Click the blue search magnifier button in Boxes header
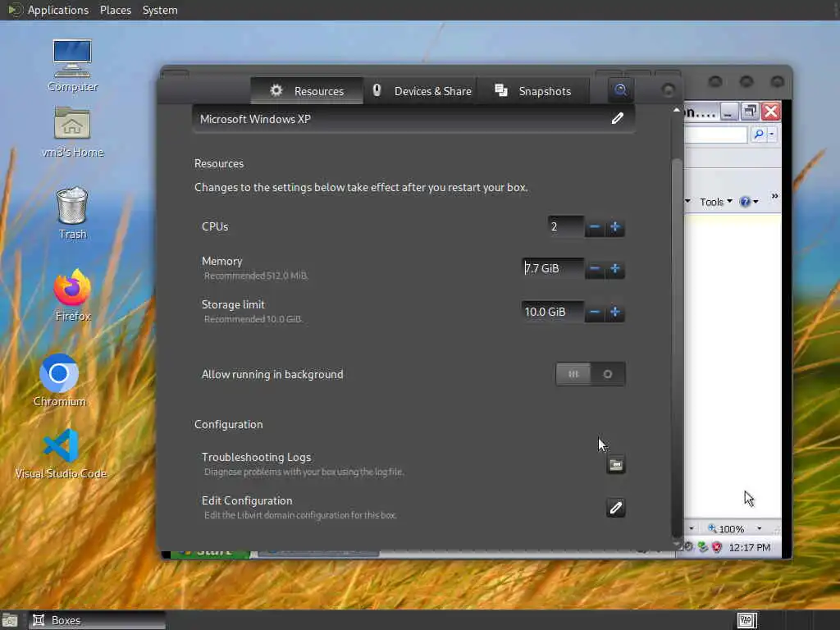The height and width of the screenshot is (630, 840). (620, 90)
